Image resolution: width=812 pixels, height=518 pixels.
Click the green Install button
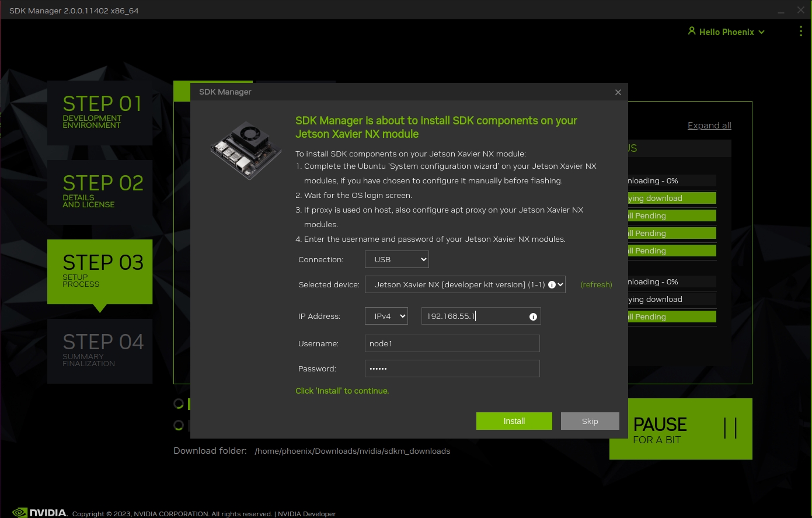click(x=514, y=421)
